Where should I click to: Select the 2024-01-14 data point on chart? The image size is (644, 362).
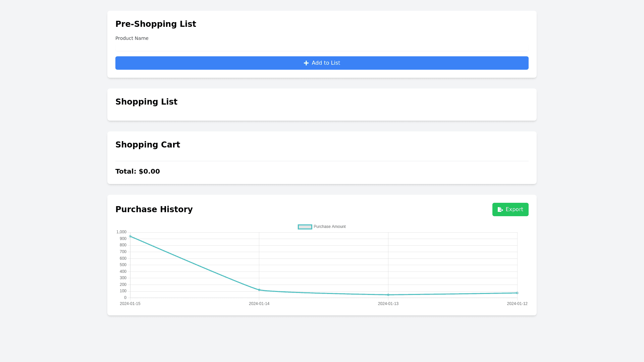click(259, 290)
